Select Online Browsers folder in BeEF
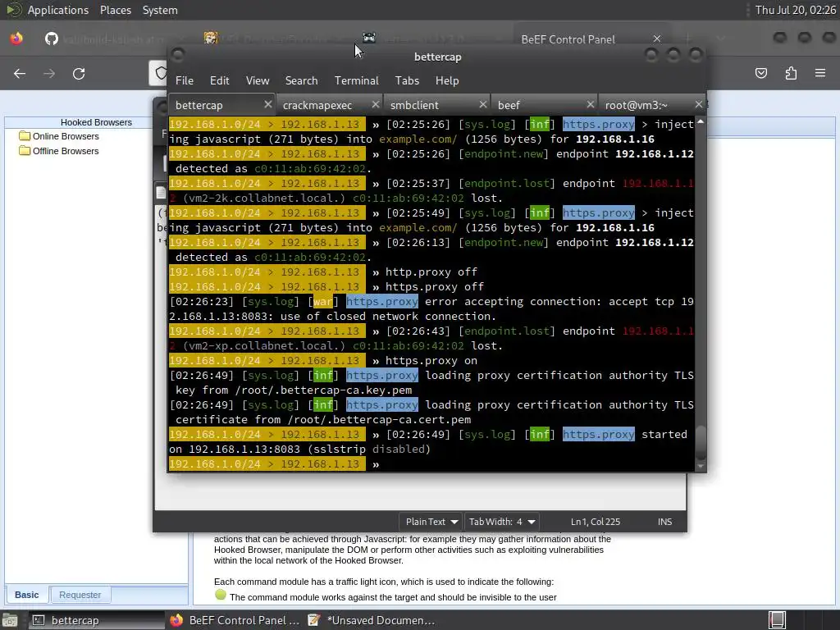Viewport: 840px width, 630px height. coord(66,136)
